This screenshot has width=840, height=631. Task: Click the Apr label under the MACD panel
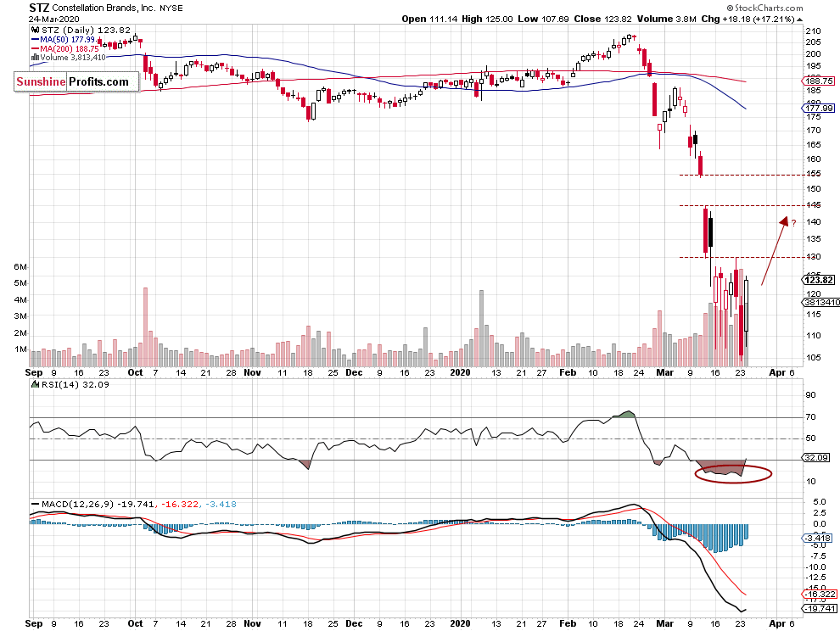coord(777,623)
